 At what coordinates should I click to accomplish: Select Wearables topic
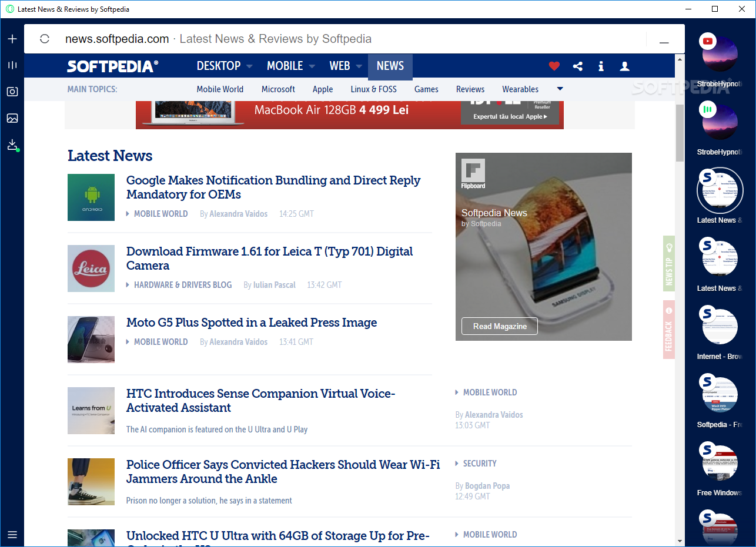click(x=520, y=89)
